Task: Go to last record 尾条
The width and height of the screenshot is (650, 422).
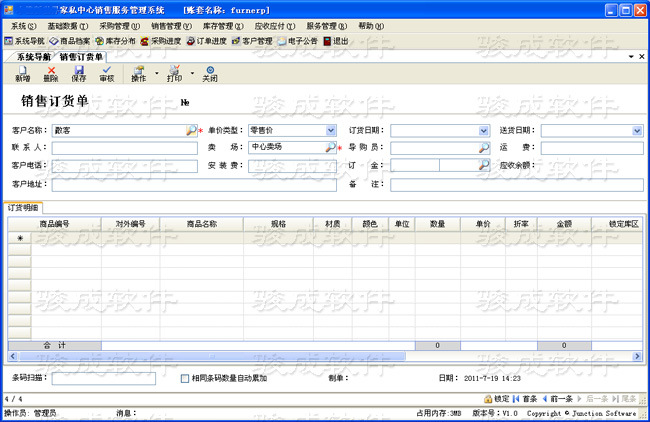Action: 624,399
